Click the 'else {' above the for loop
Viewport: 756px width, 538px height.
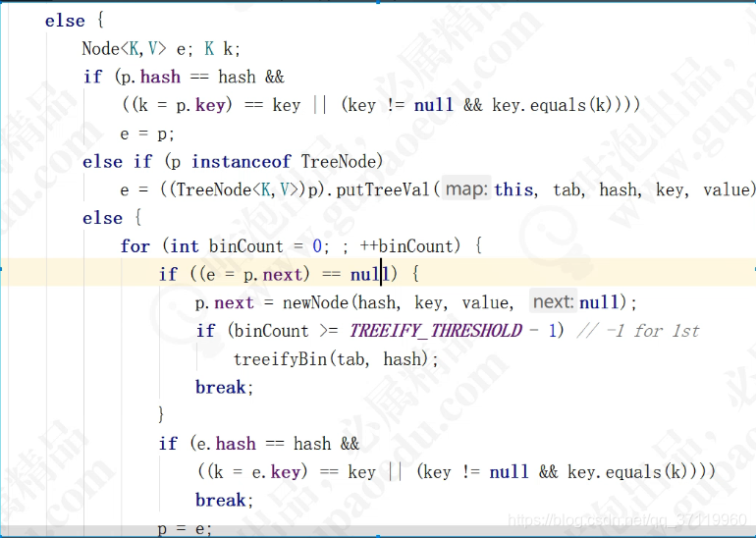pyautogui.click(x=112, y=218)
